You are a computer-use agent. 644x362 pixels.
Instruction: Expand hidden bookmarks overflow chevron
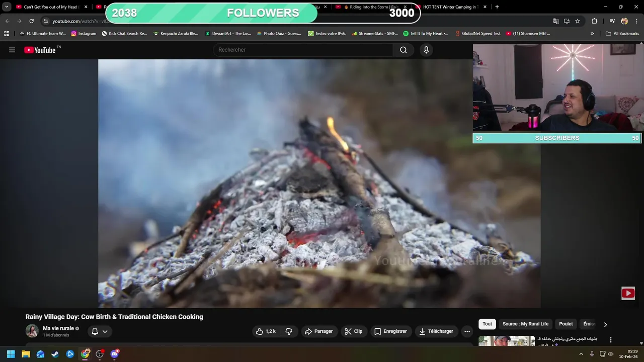pyautogui.click(x=592, y=34)
